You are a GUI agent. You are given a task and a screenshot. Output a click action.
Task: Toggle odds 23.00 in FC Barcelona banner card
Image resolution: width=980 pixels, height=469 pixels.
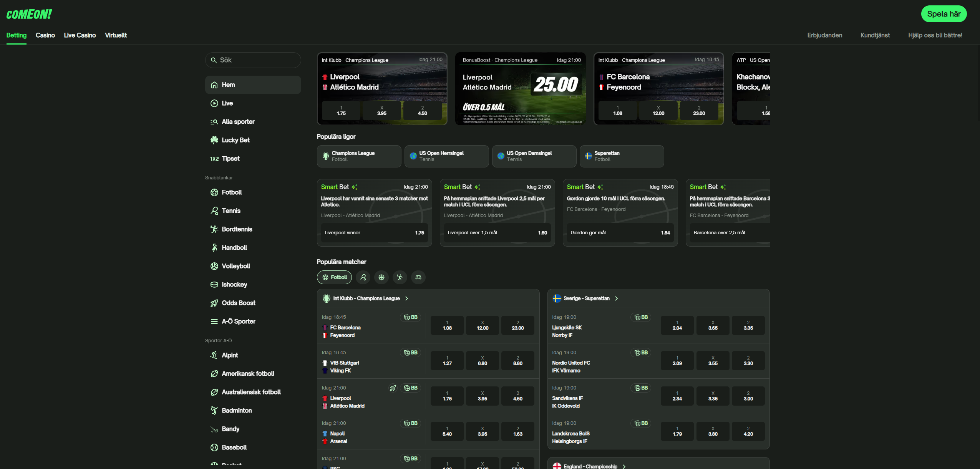pyautogui.click(x=699, y=111)
